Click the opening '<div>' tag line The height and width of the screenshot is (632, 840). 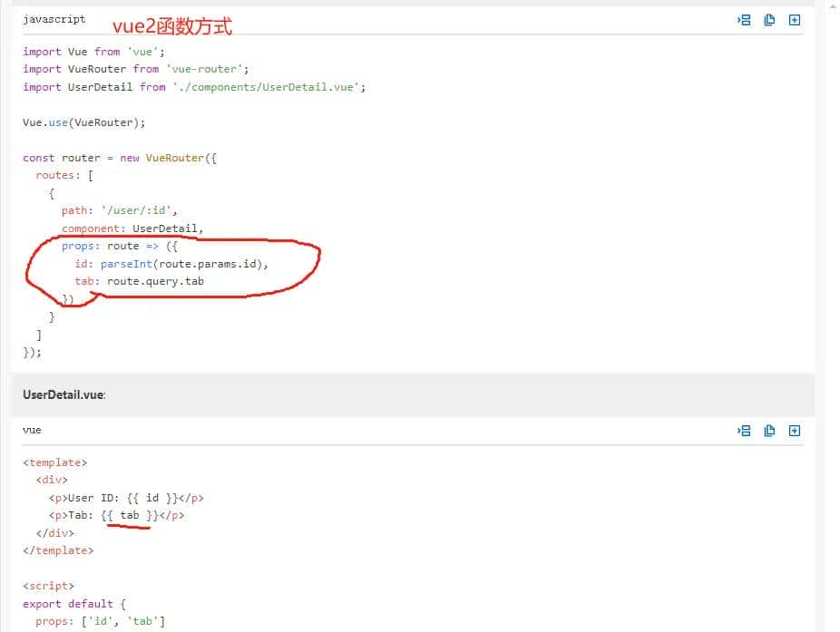click(x=52, y=480)
